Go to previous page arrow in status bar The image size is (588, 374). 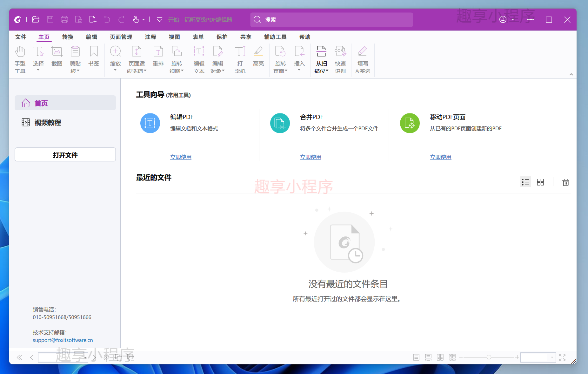32,357
